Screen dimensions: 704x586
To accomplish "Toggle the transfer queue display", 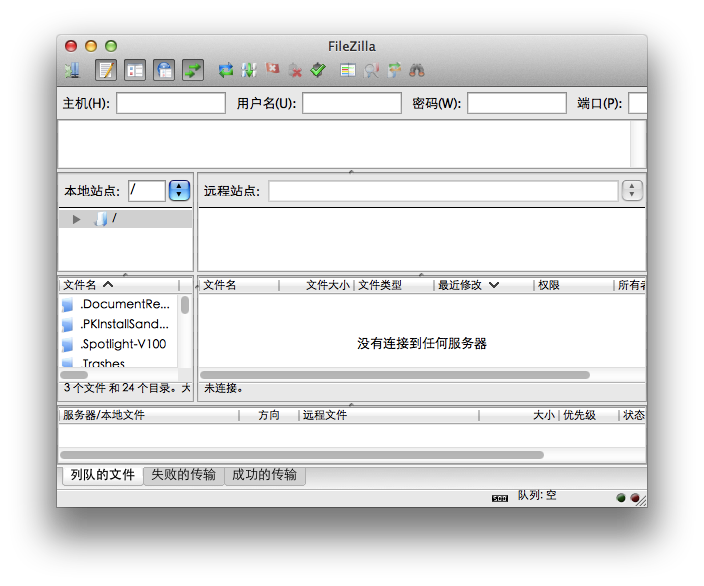I will pyautogui.click(x=193, y=70).
